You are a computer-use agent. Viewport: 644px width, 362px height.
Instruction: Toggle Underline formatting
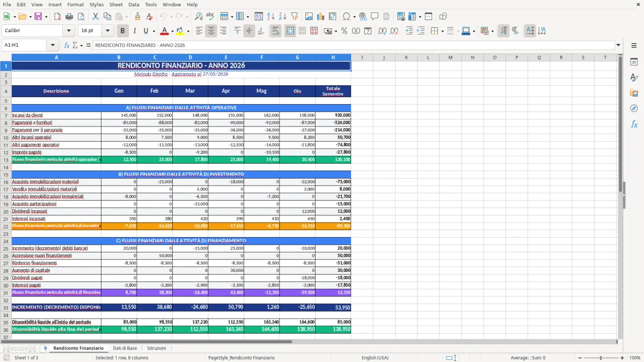point(145,31)
